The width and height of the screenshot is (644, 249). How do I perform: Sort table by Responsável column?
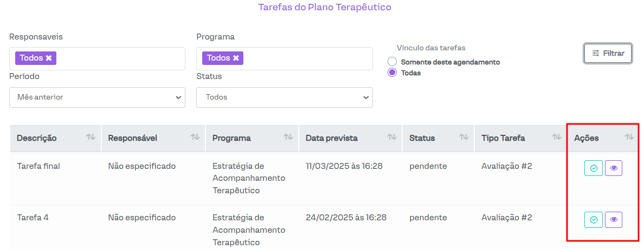(x=195, y=137)
